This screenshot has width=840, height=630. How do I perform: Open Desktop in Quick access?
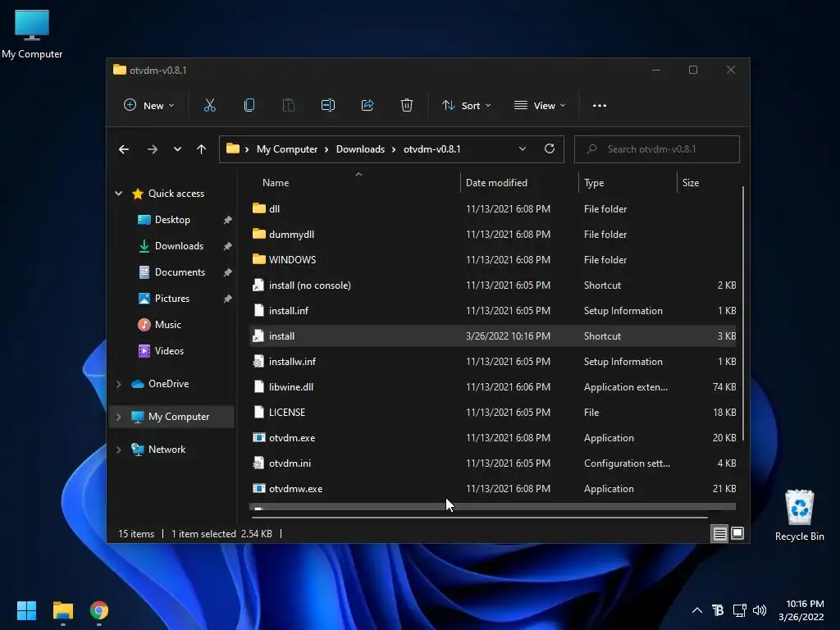tap(172, 220)
